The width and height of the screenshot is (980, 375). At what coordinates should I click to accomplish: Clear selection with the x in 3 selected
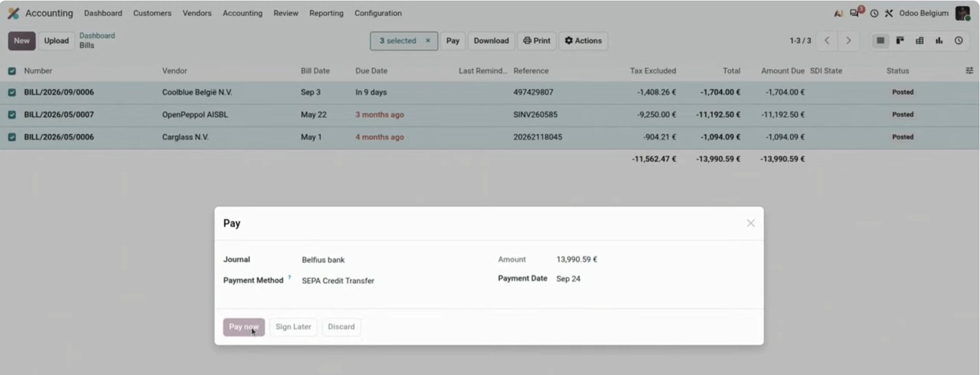pyautogui.click(x=428, y=41)
